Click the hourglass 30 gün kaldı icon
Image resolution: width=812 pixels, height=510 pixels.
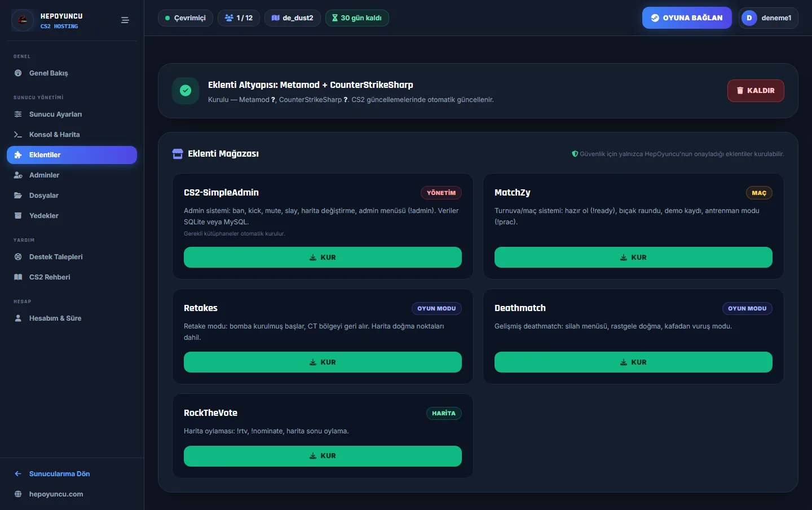(x=335, y=18)
